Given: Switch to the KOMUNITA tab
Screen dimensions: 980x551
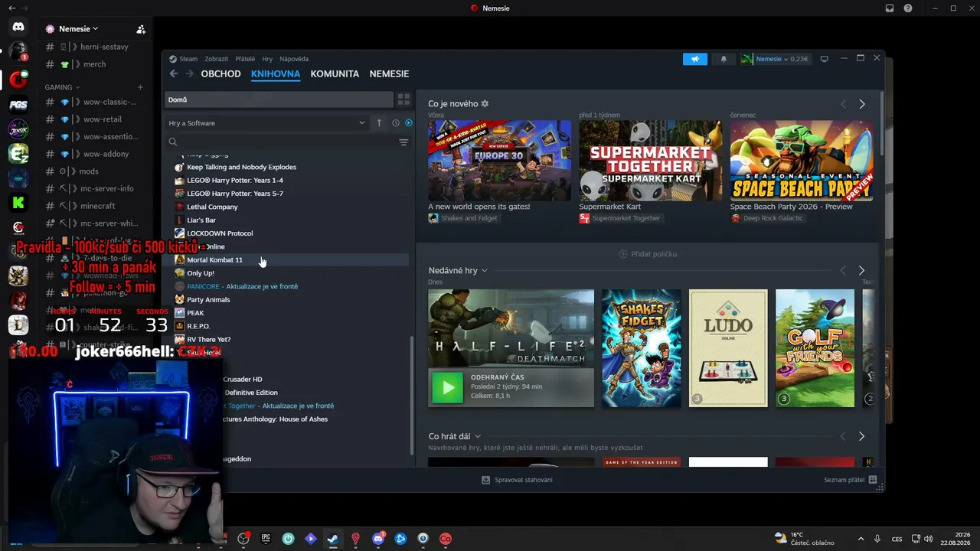Looking at the screenshot, I should click(335, 74).
